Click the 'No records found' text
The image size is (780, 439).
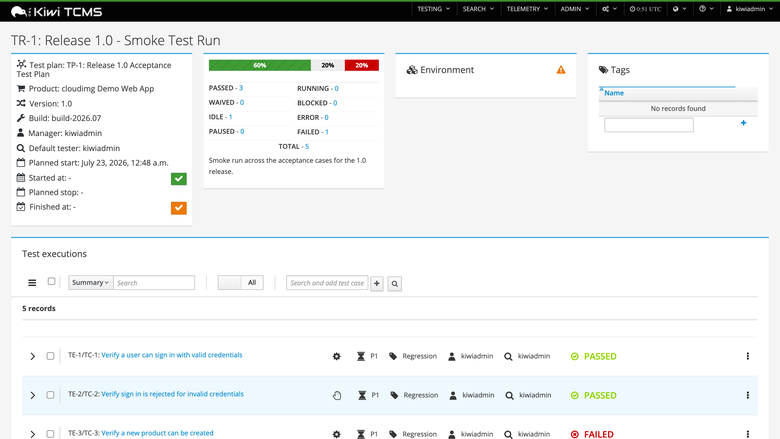pyautogui.click(x=678, y=108)
